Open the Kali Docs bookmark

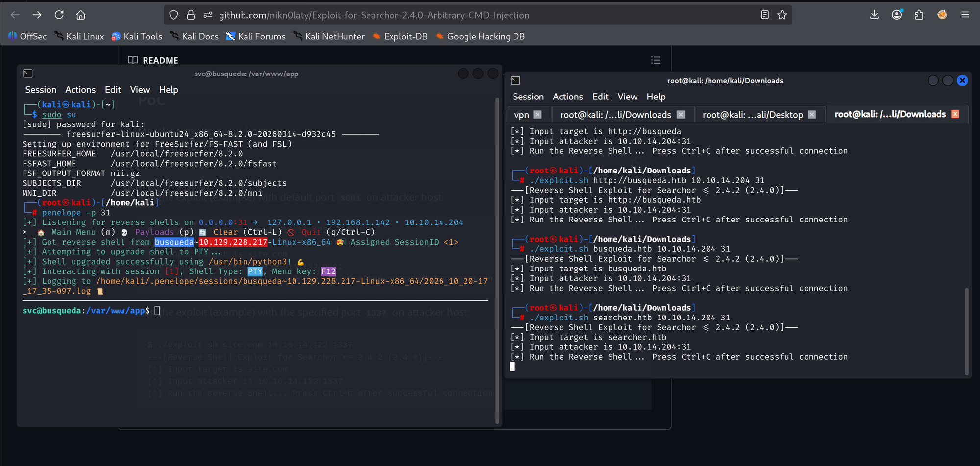(x=194, y=36)
